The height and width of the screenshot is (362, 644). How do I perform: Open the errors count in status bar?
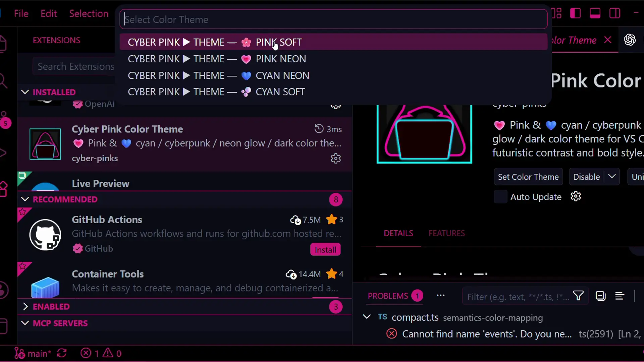pyautogui.click(x=90, y=353)
